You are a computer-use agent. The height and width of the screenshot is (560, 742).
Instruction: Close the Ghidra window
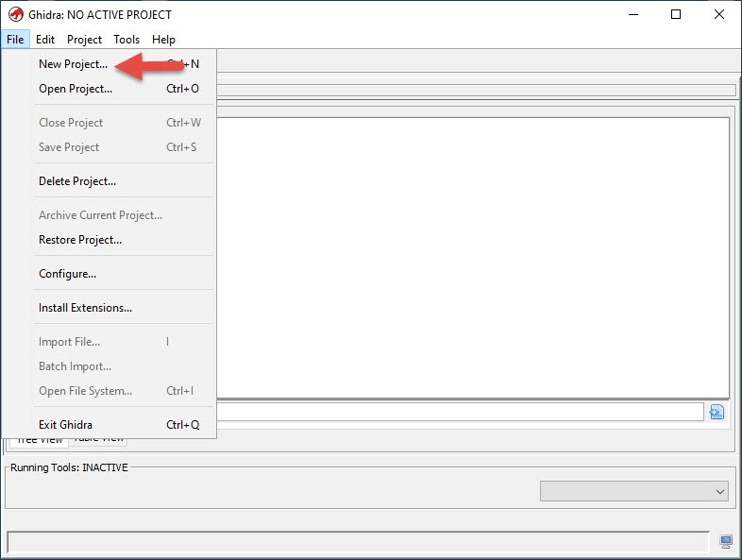click(x=719, y=14)
